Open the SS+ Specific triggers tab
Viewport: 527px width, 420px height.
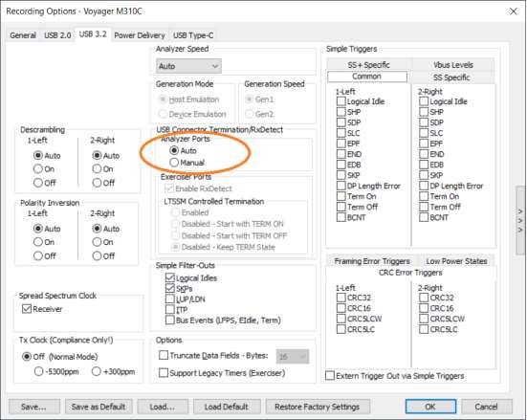[368, 65]
